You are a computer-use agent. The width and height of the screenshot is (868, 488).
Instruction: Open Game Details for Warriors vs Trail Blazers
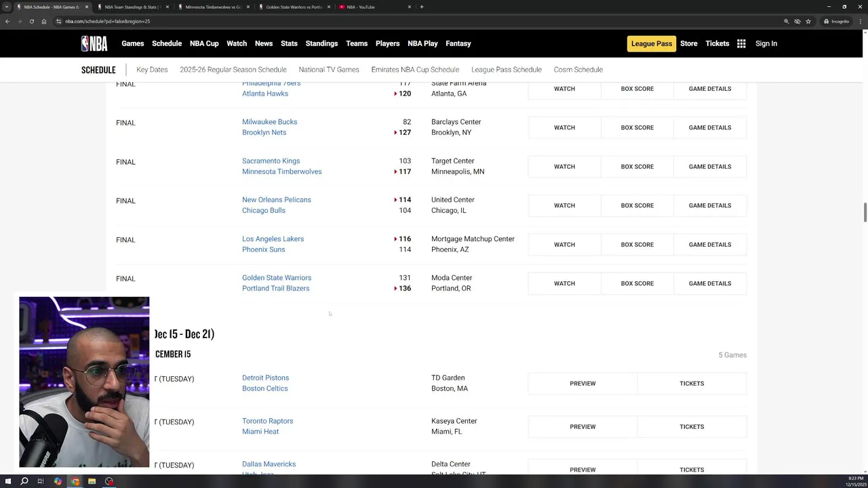pos(710,283)
